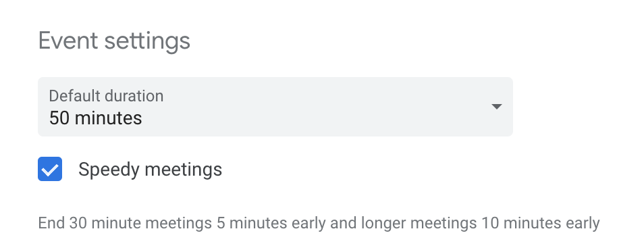
Task: Click the word 'settings' in heading
Action: 147,41
